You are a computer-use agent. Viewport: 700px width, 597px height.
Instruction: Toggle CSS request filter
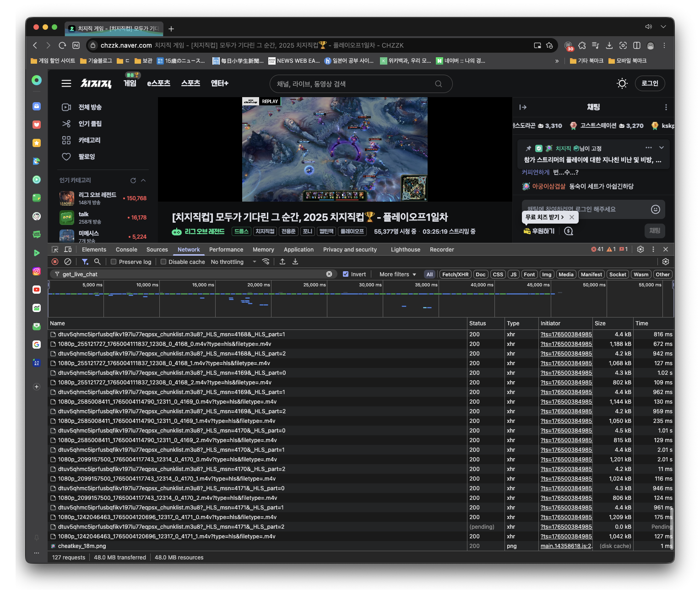498,274
